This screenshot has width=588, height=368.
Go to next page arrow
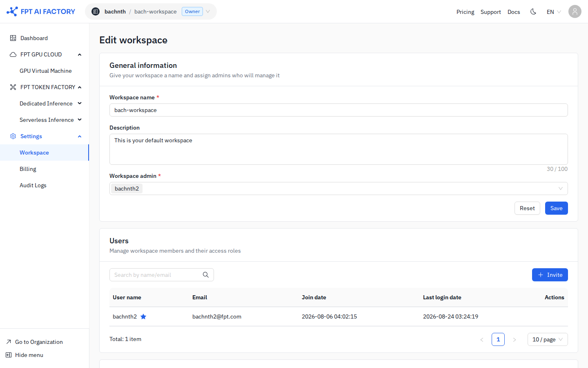[x=514, y=339]
